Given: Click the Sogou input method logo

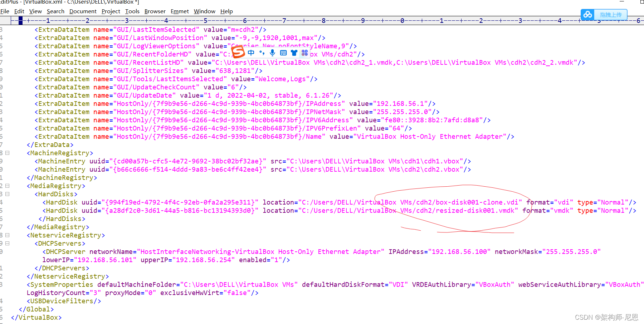Looking at the screenshot, I should click(238, 52).
